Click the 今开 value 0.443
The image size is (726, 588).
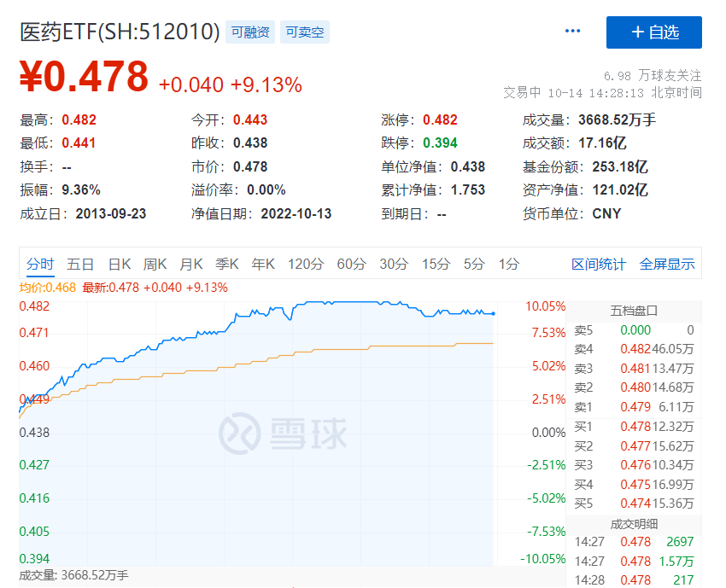[250, 119]
